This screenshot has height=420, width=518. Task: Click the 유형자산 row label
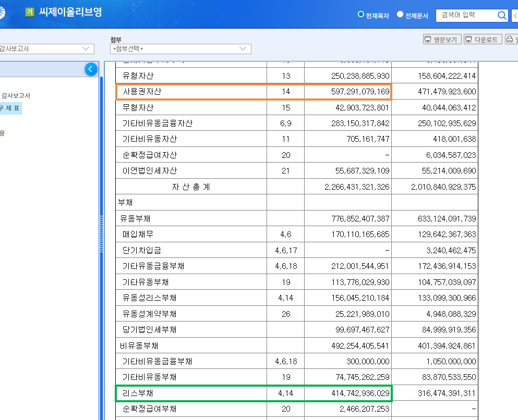tap(138, 76)
